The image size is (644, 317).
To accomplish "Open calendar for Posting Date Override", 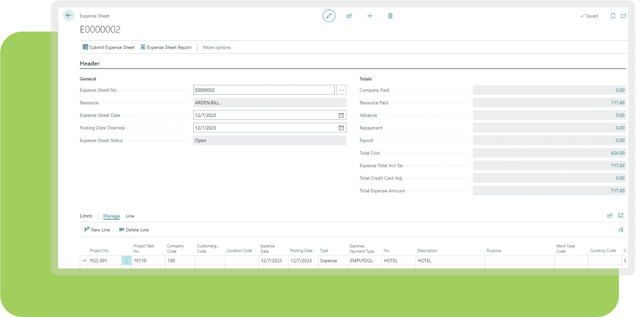I will click(341, 128).
